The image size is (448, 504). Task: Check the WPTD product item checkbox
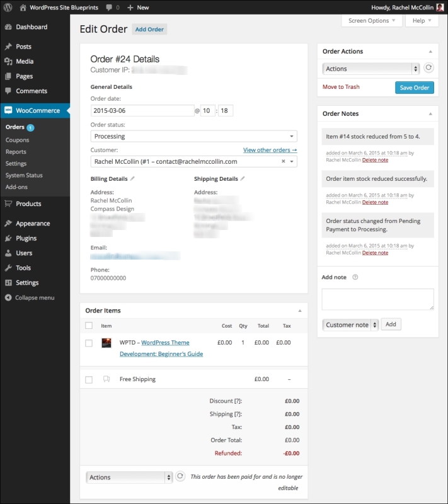89,343
